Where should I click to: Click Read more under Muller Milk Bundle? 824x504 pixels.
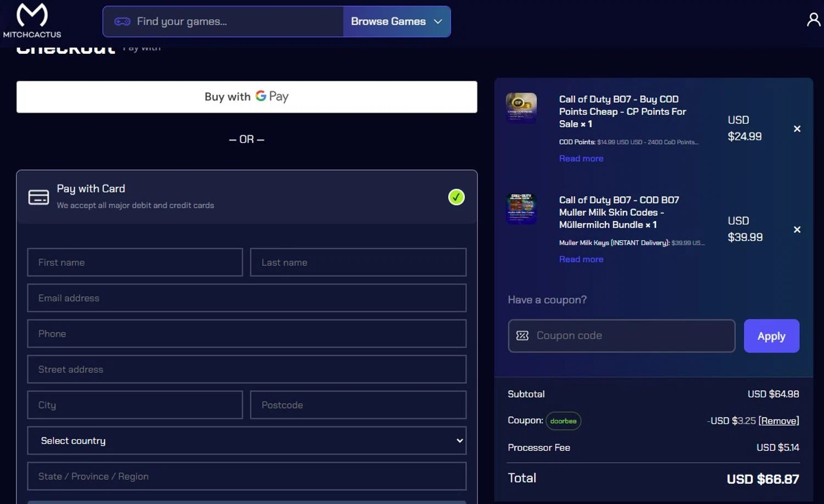(x=581, y=259)
